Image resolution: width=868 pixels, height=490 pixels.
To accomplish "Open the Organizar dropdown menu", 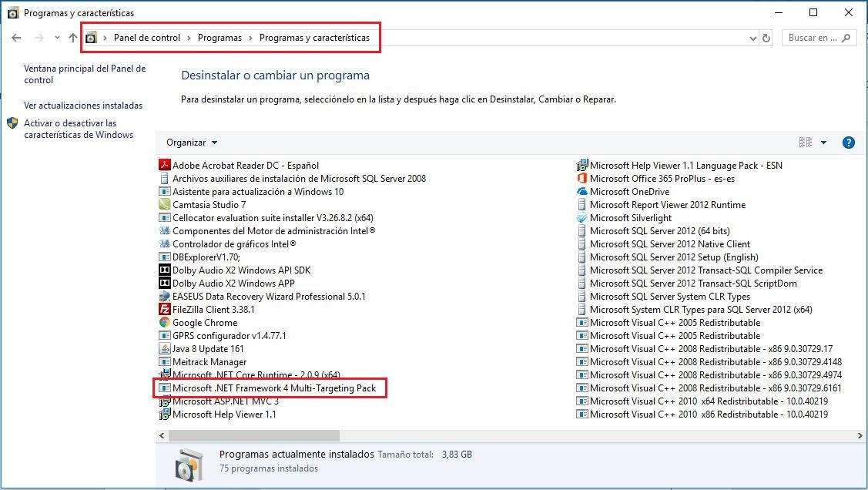I will click(x=192, y=143).
